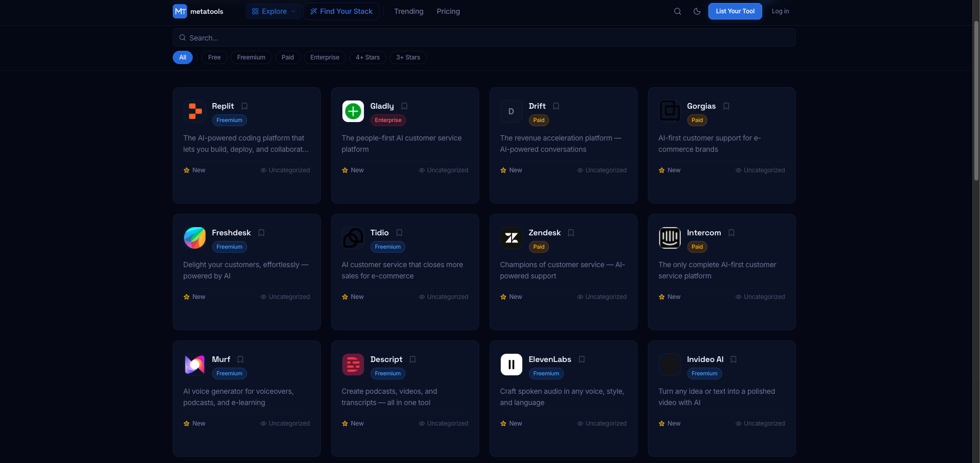Click the List Your Tool button

click(x=735, y=11)
